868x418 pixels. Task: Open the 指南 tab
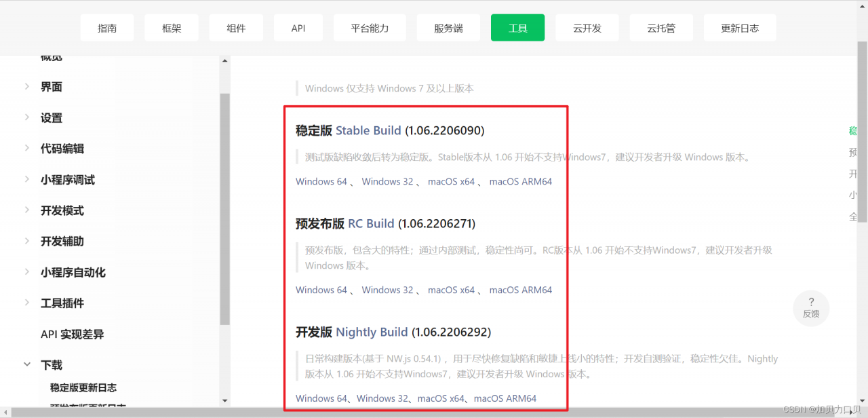coord(107,28)
